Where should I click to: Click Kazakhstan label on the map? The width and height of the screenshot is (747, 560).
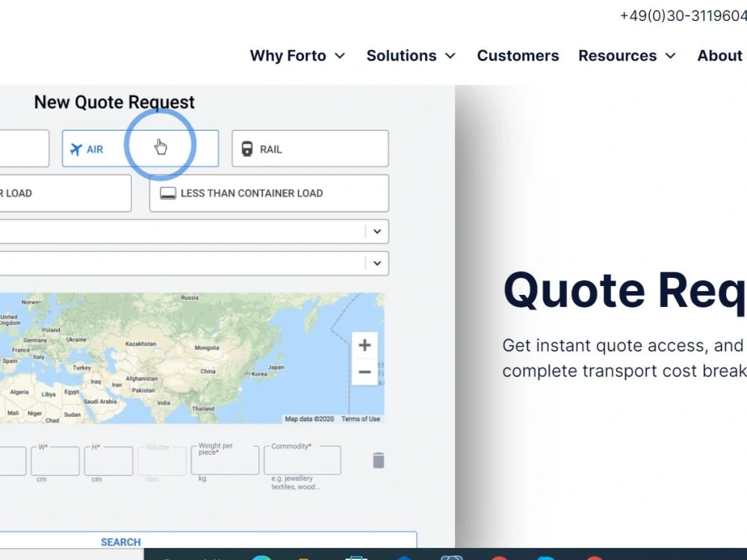tap(140, 343)
